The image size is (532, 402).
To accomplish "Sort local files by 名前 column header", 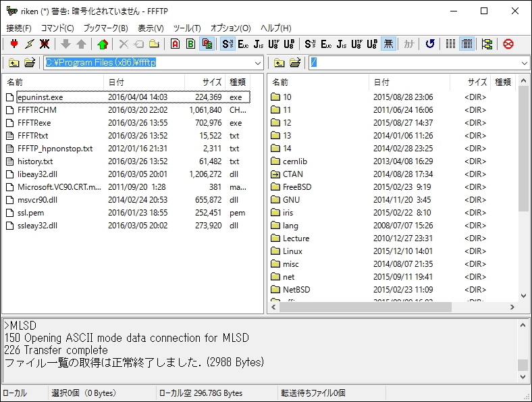I will point(53,82).
